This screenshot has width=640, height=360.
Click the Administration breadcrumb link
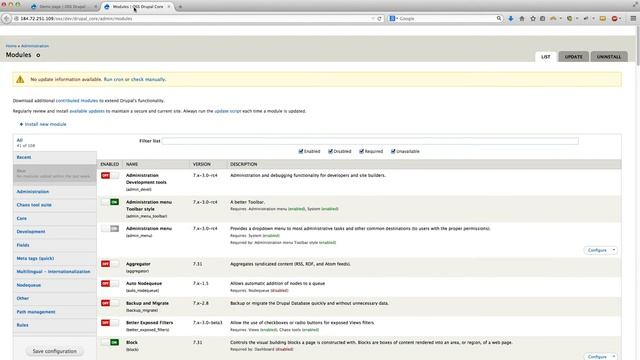click(x=35, y=46)
